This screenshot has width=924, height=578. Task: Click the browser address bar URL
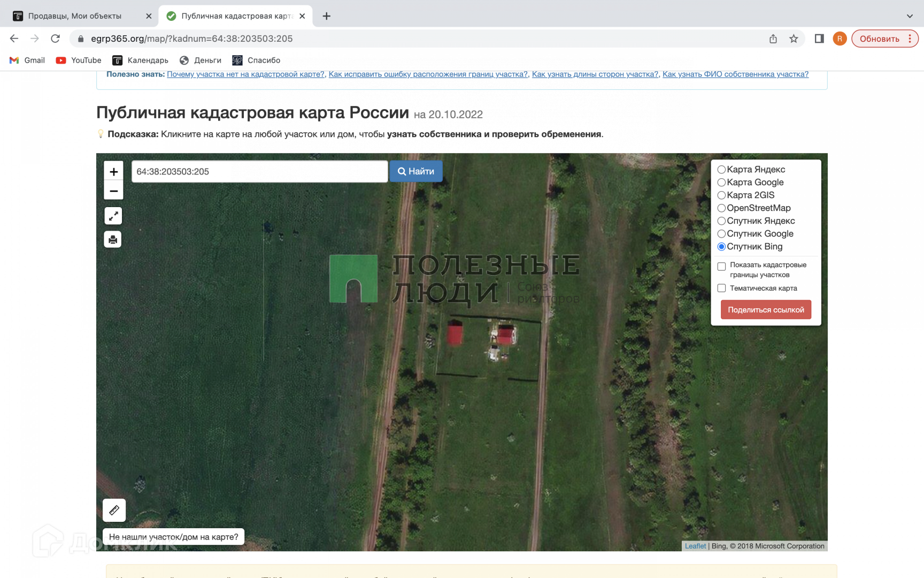pos(192,39)
